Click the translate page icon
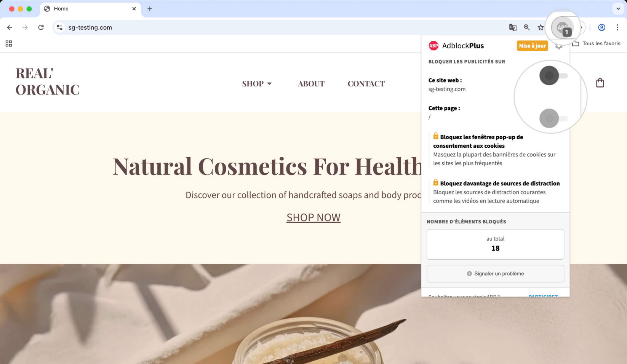Image resolution: width=627 pixels, height=364 pixels. coord(513,27)
